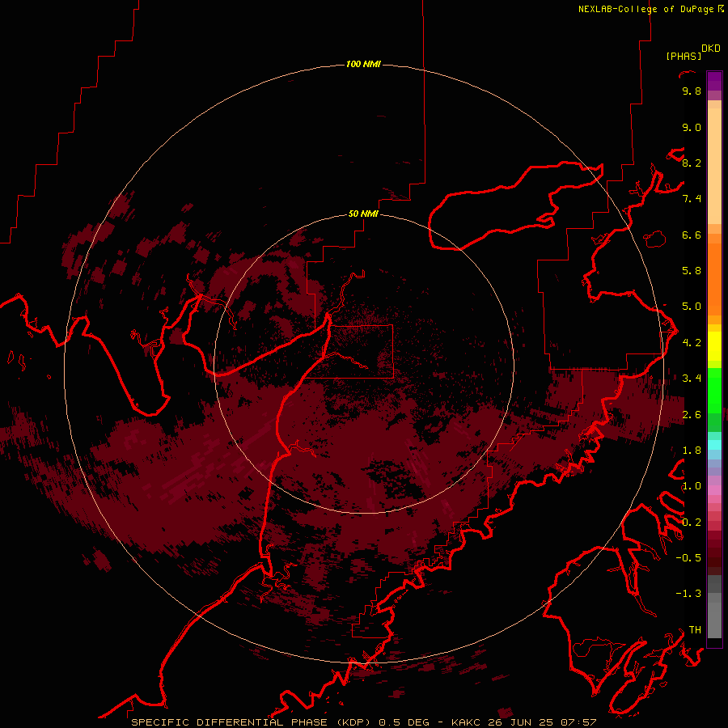The width and height of the screenshot is (728, 728).
Task: Click the 6.6 value on the color scale
Action: point(692,235)
